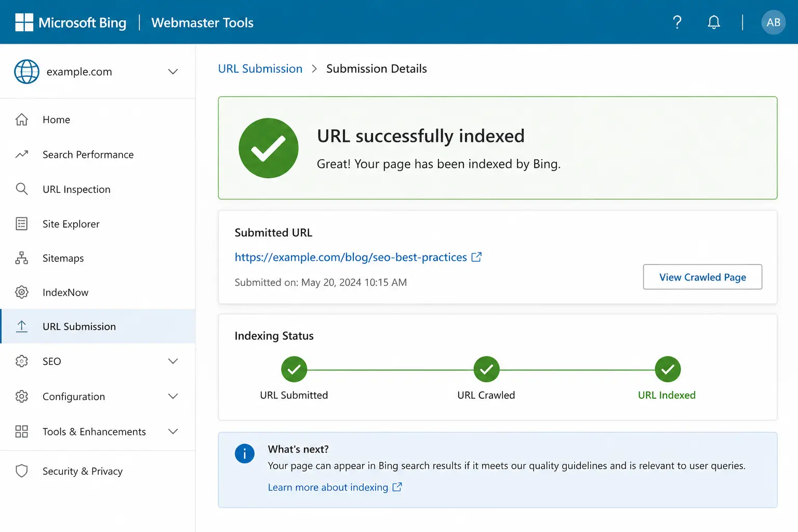Open Learn more about indexing link

pyautogui.click(x=328, y=487)
